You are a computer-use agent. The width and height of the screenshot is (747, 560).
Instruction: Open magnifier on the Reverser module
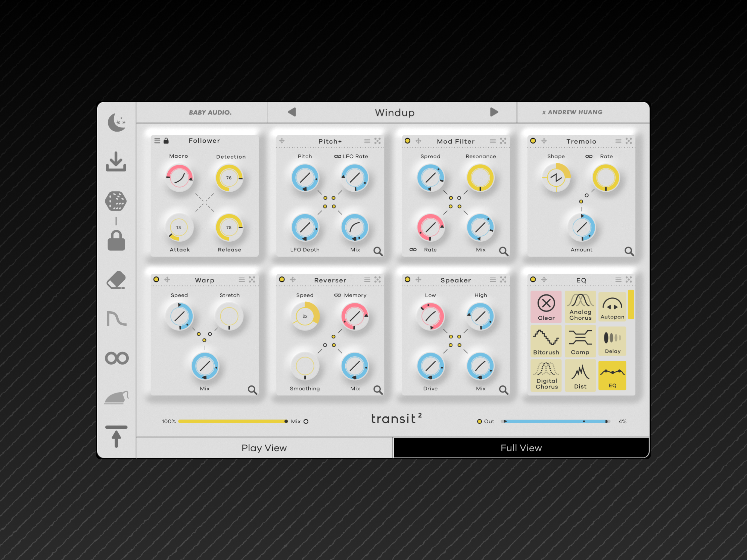[x=378, y=390]
